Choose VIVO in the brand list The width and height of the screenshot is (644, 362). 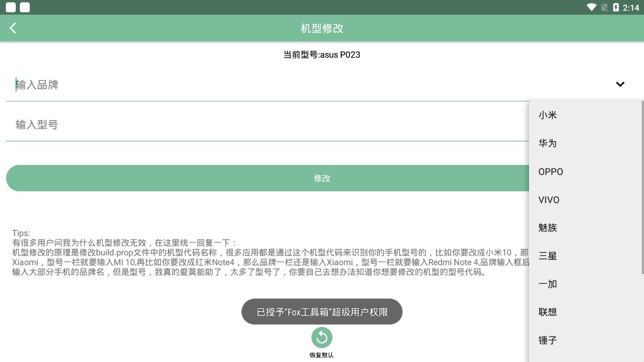[586, 200]
